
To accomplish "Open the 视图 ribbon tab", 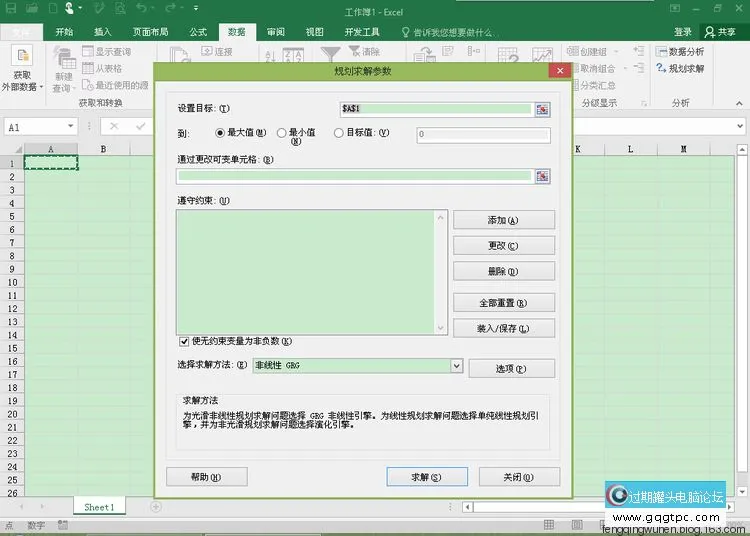I will [x=314, y=32].
